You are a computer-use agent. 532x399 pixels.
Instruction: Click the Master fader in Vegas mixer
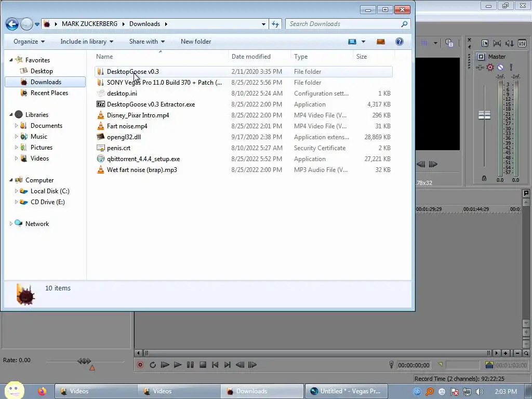tap(484, 115)
